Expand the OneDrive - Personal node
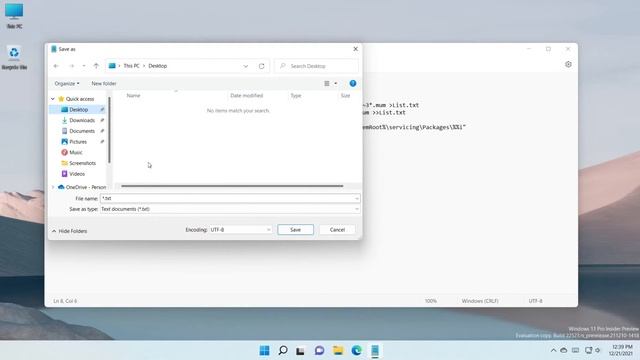Viewport: 640px width, 360px height. click(x=53, y=187)
